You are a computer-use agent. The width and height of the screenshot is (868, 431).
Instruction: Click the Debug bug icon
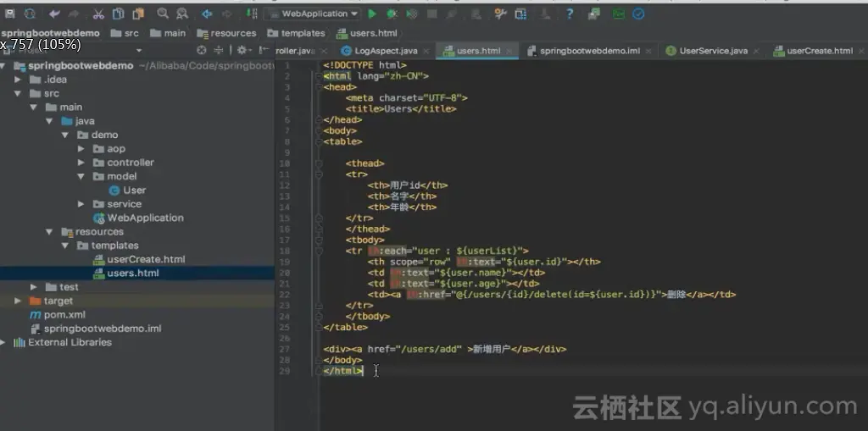coord(392,14)
